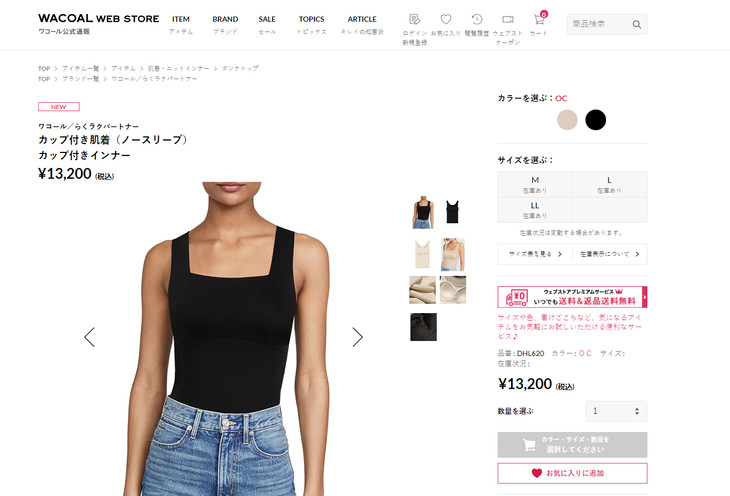Viewport: 730px width, 496px height.
Task: Open favorites via the heart icon in header
Action: pyautogui.click(x=446, y=19)
